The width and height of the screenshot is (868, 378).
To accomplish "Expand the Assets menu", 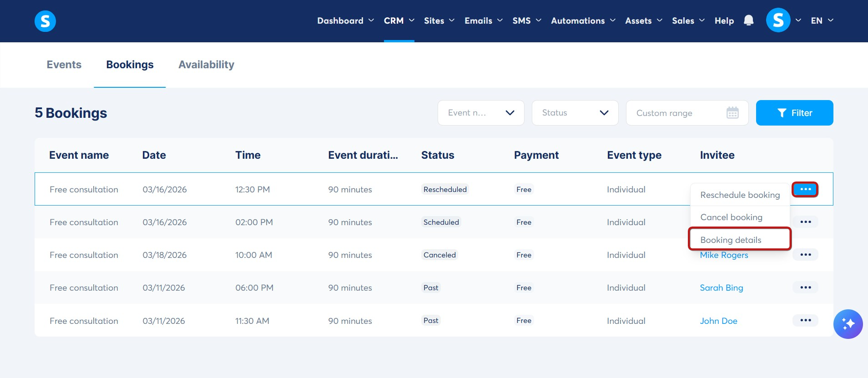I will 644,20.
